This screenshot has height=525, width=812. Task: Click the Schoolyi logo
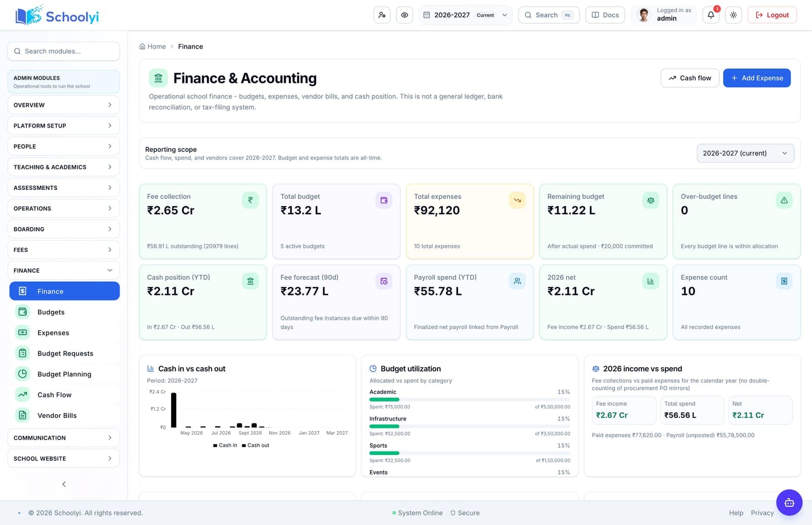pos(57,16)
